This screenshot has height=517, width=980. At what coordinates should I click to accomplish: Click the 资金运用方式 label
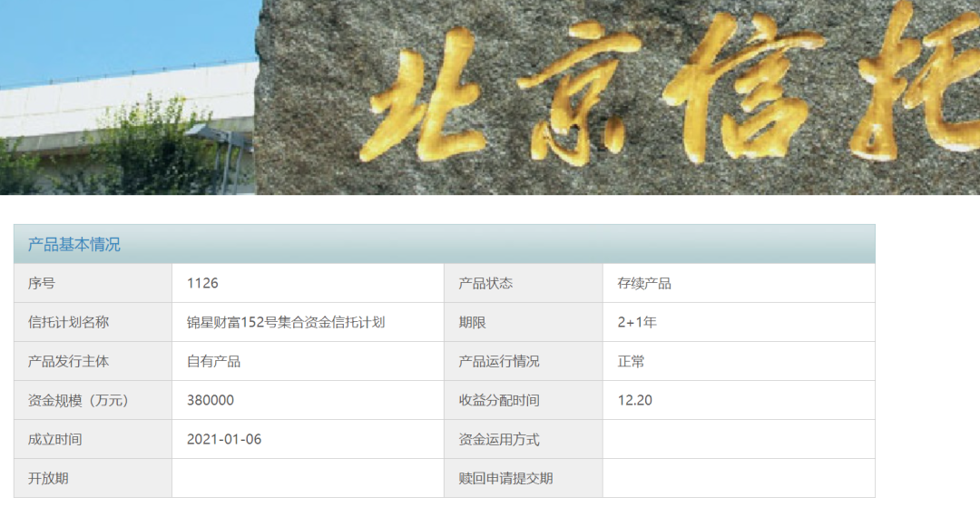click(499, 440)
